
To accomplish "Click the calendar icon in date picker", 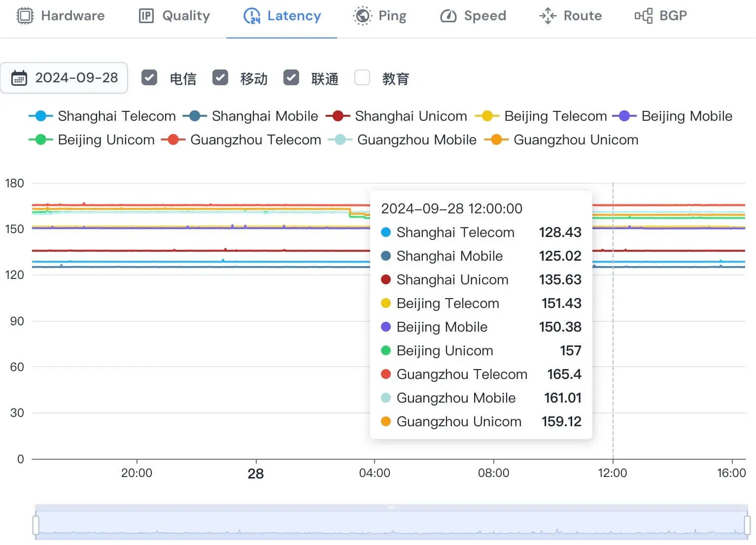I will [19, 78].
